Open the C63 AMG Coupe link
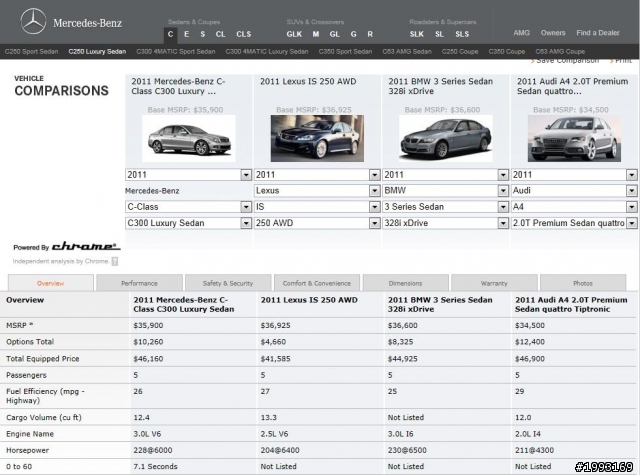This screenshot has width=640, height=475. pos(560,51)
